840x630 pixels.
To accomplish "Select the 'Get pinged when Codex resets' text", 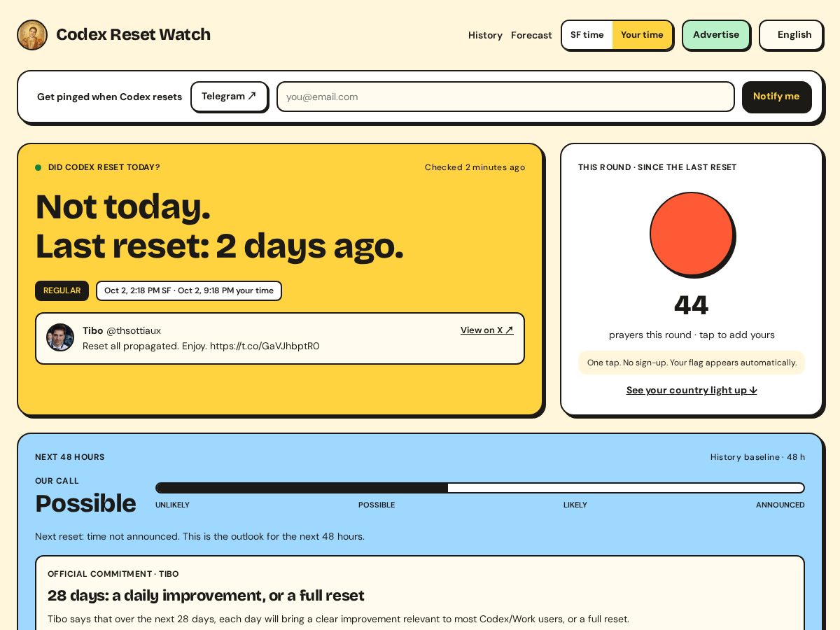I will [109, 97].
